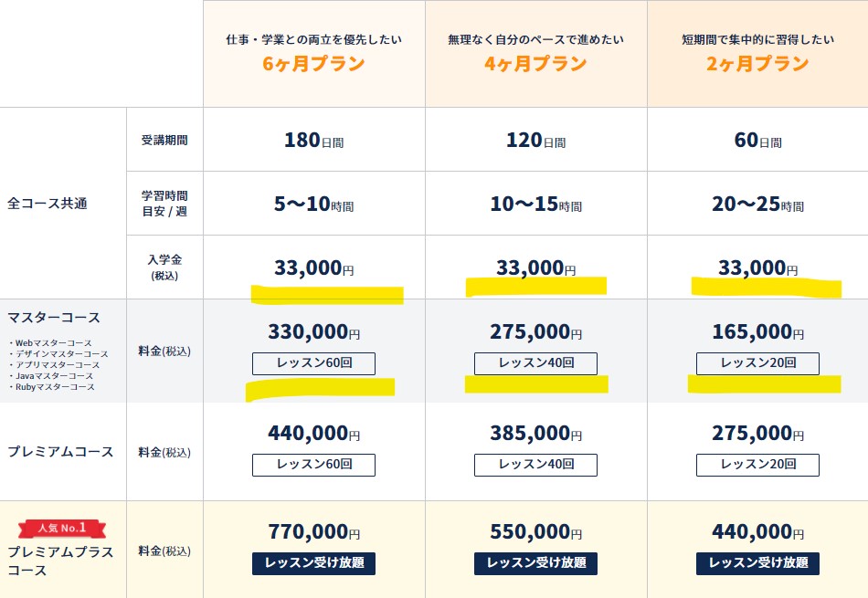Select the 6ヶ月プラン header
The image size is (868, 598).
(x=314, y=64)
